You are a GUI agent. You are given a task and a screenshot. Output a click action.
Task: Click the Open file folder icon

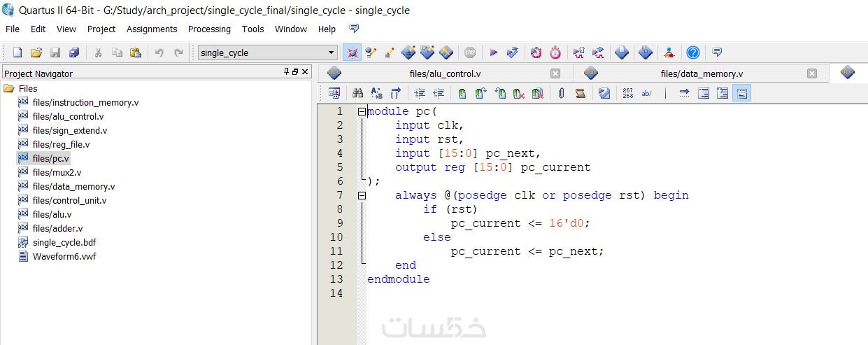point(36,52)
